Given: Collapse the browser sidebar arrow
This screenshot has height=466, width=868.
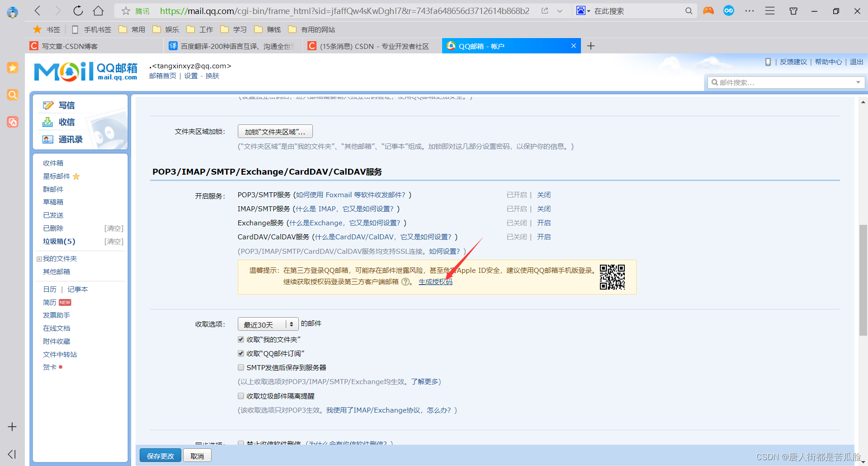Looking at the screenshot, I should coord(12,454).
